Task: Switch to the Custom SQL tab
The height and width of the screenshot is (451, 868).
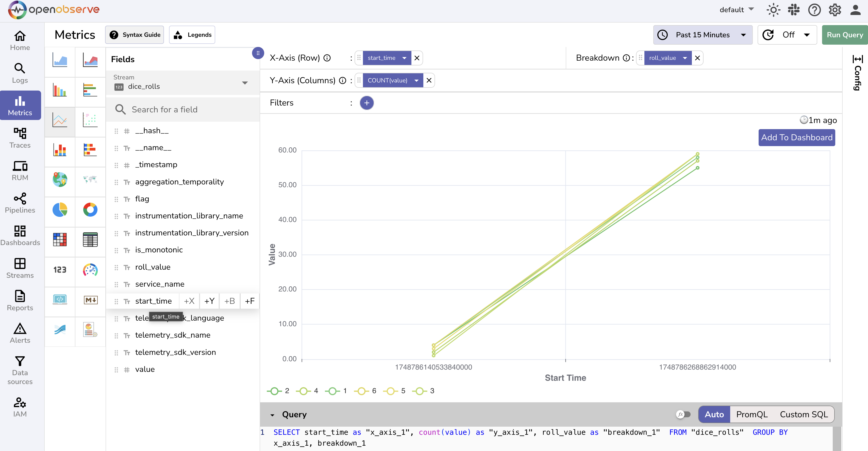Action: pyautogui.click(x=804, y=414)
